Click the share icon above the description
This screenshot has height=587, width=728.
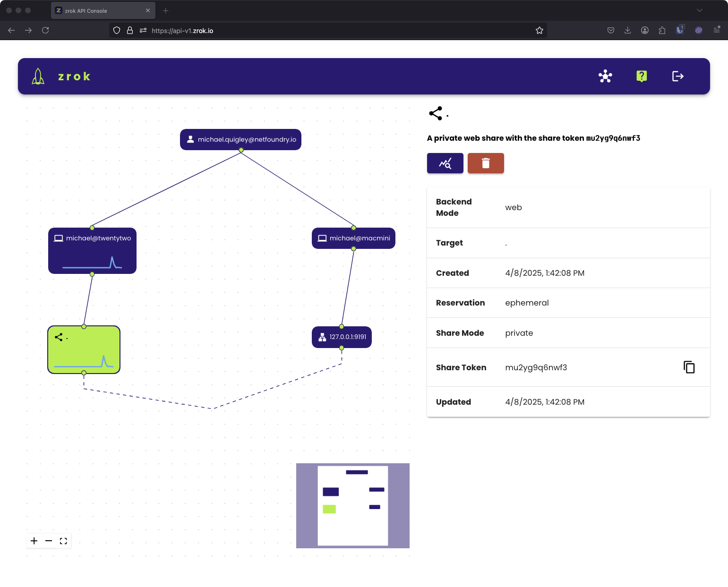(436, 113)
